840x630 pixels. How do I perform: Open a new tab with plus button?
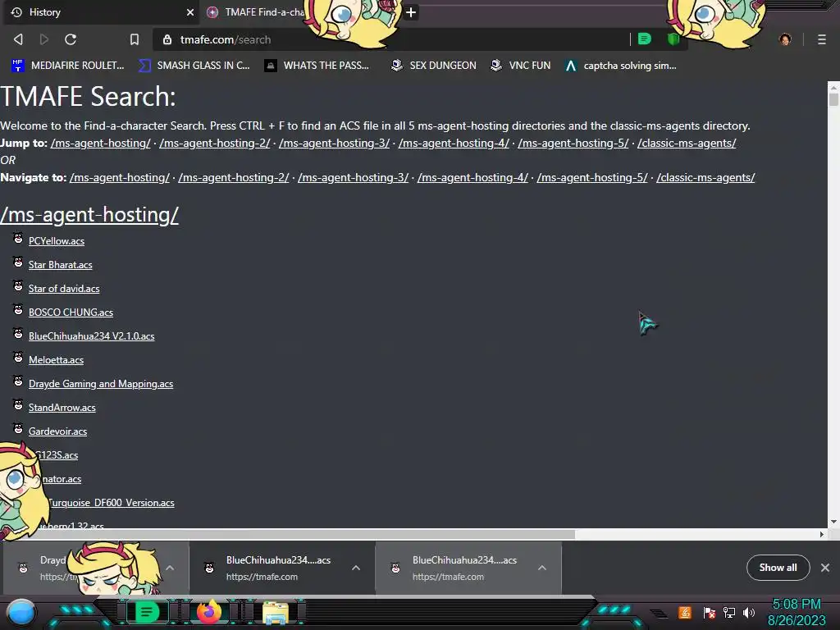411,12
